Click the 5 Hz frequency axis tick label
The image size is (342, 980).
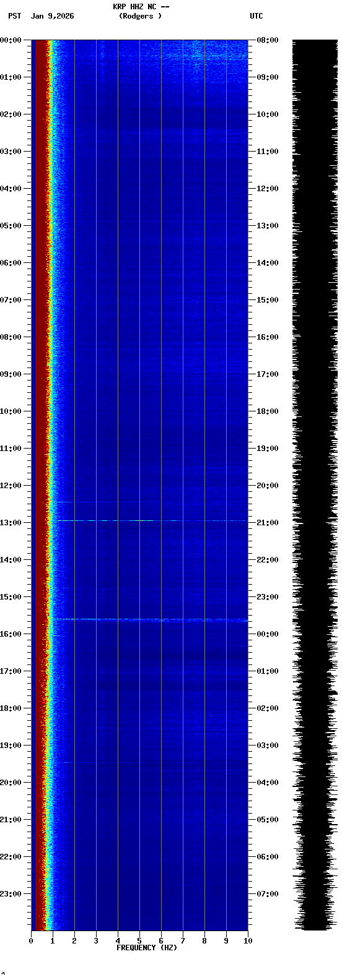(x=139, y=941)
